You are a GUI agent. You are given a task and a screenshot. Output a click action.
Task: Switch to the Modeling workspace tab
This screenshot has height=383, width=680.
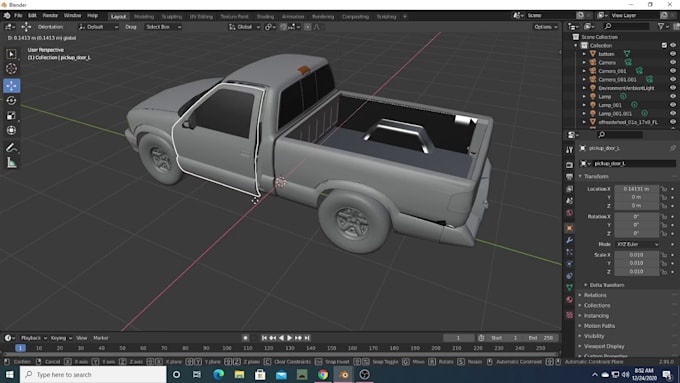(x=144, y=16)
